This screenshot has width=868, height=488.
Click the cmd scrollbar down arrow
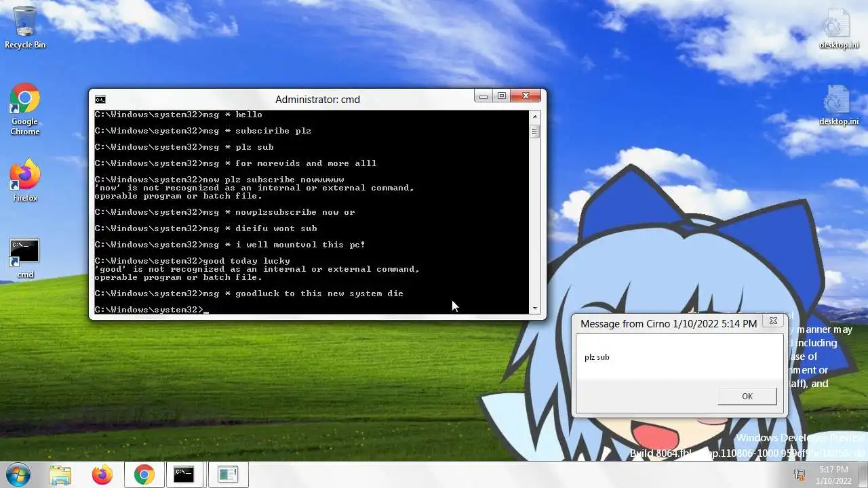tap(535, 308)
